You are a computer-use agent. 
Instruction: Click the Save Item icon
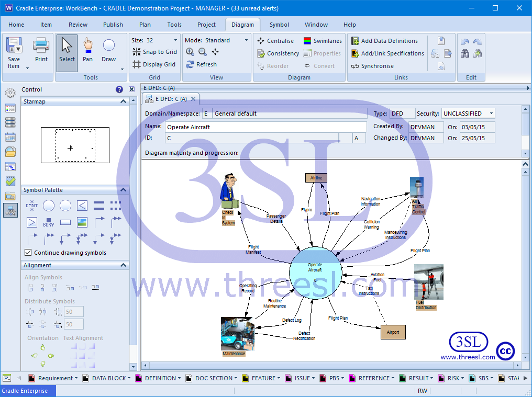tap(14, 45)
